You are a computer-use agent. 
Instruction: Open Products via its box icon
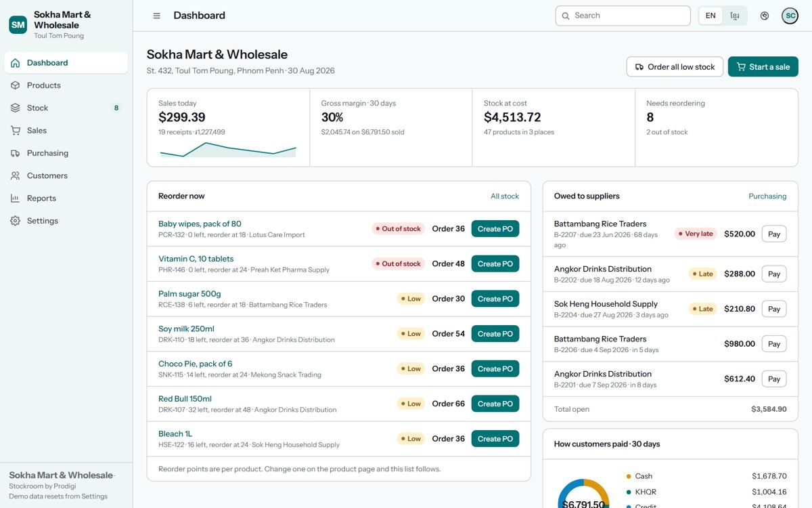coord(15,85)
